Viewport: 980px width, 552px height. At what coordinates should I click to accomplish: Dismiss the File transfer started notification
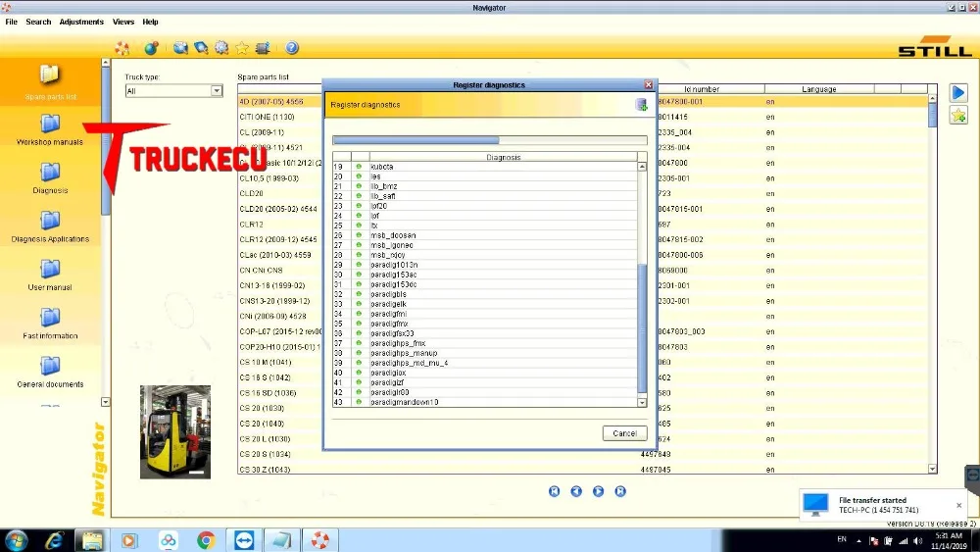click(958, 505)
